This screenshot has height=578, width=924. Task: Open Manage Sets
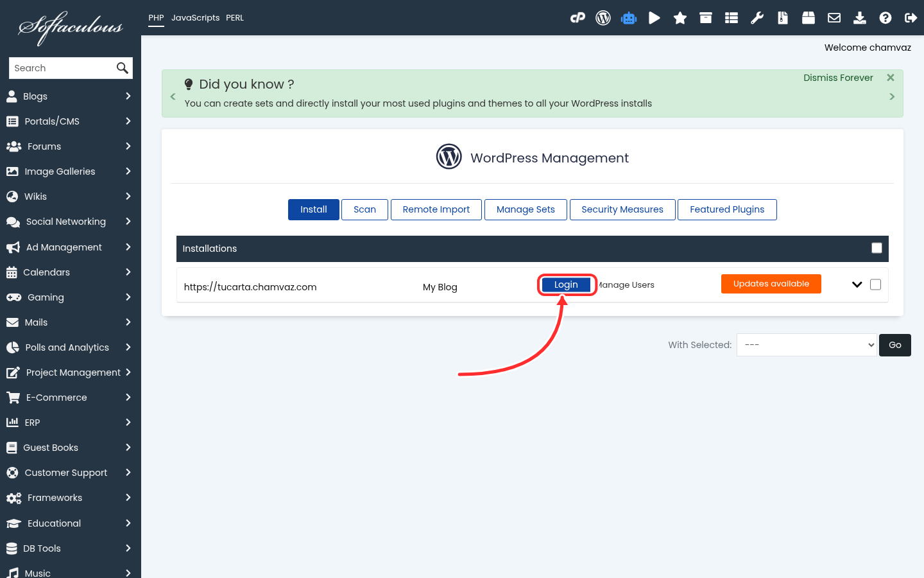coord(526,209)
